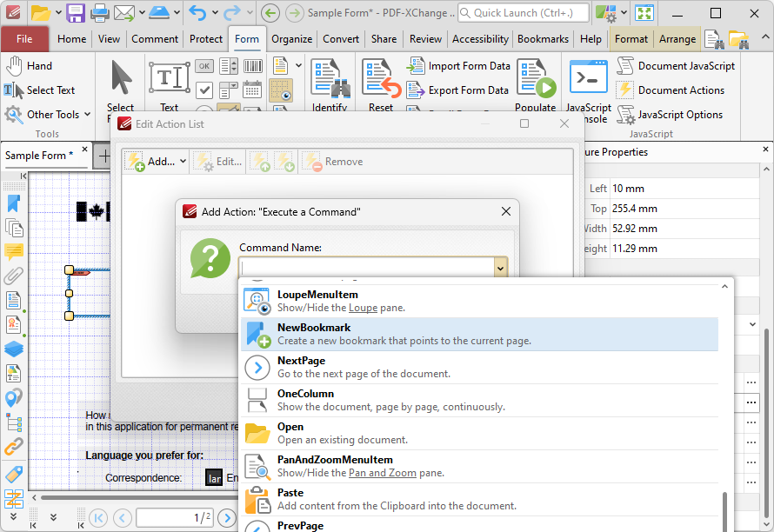This screenshot has height=532, width=774.
Task: Open the Bookmarks pane from sidebar
Action: [x=14, y=203]
